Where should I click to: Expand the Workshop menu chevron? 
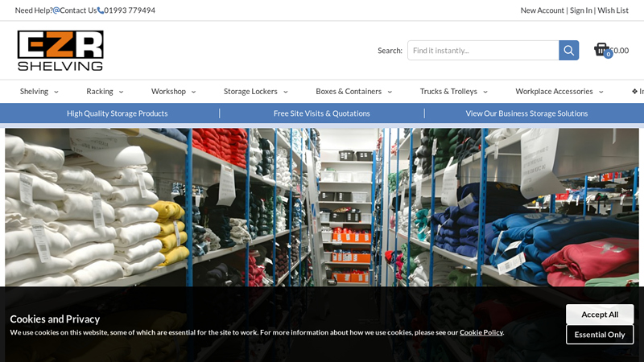pos(193,92)
